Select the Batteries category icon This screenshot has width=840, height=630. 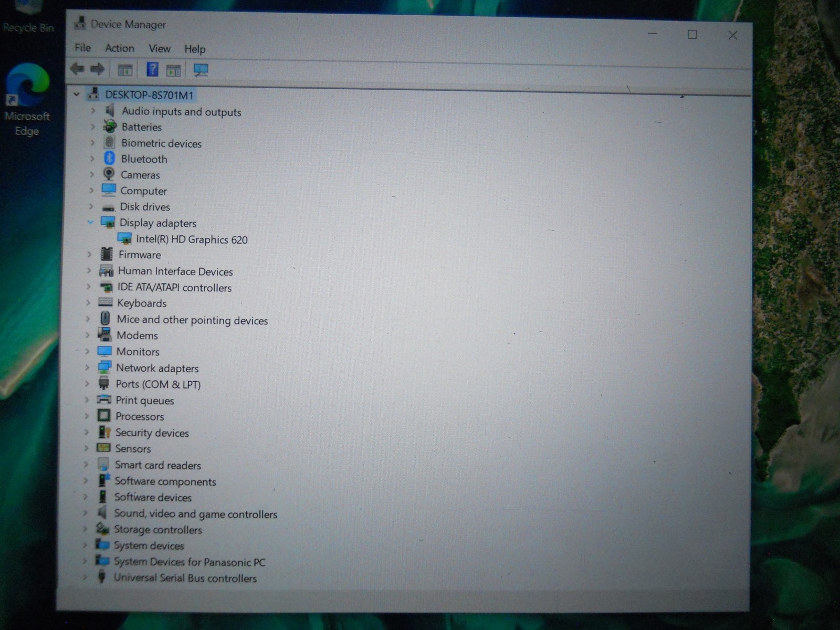110,126
